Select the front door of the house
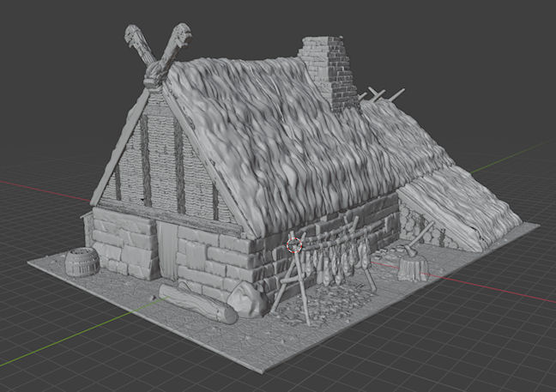This screenshot has height=392, width=556. click(x=167, y=252)
